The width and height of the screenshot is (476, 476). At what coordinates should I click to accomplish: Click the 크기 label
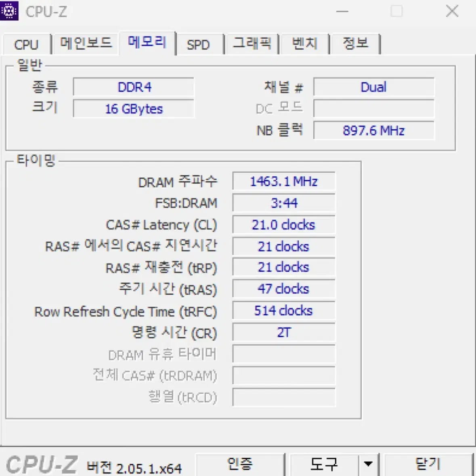click(45, 107)
